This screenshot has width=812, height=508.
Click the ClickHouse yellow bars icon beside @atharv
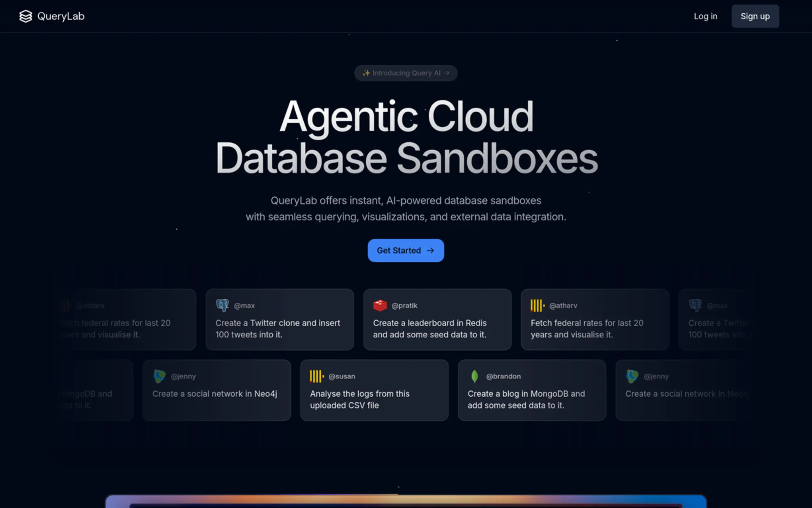(x=537, y=306)
